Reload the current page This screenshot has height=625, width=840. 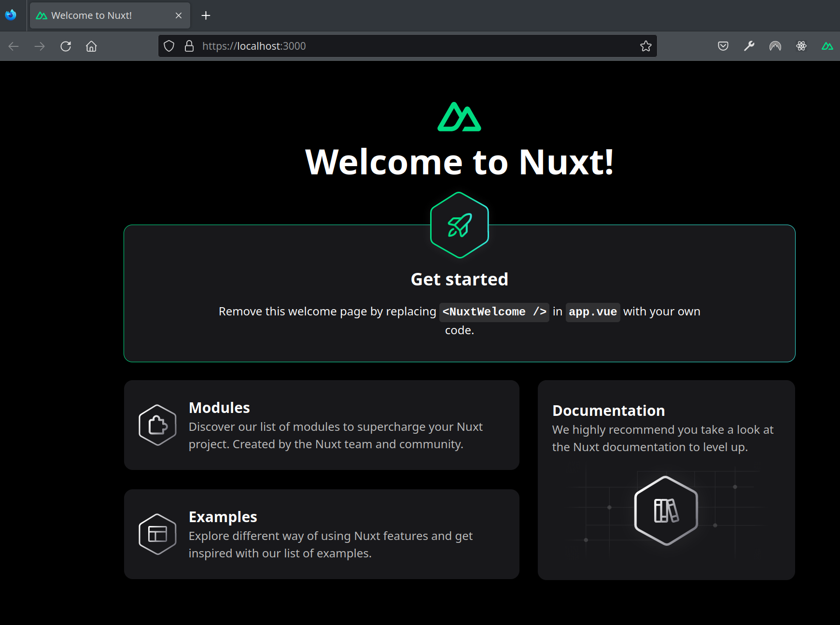66,46
